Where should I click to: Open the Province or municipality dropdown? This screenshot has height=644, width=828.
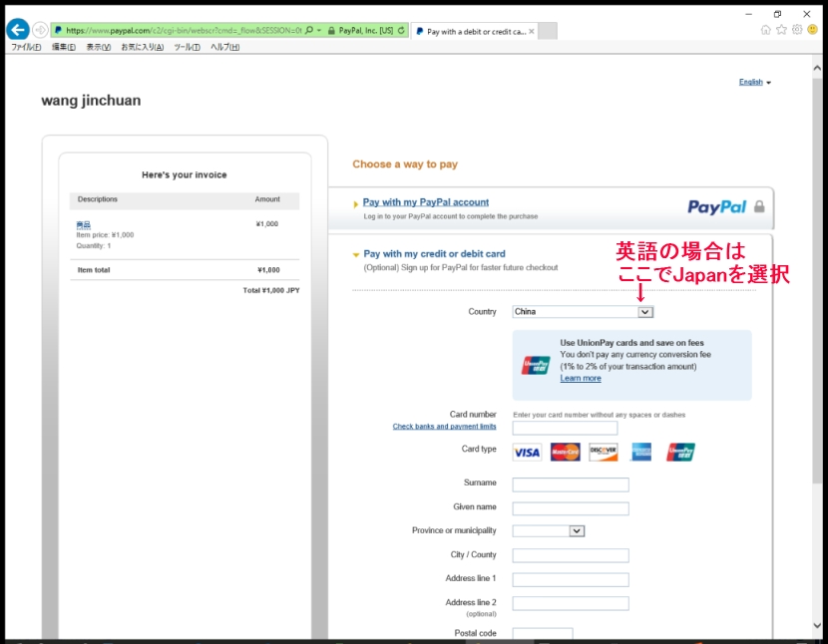click(548, 531)
